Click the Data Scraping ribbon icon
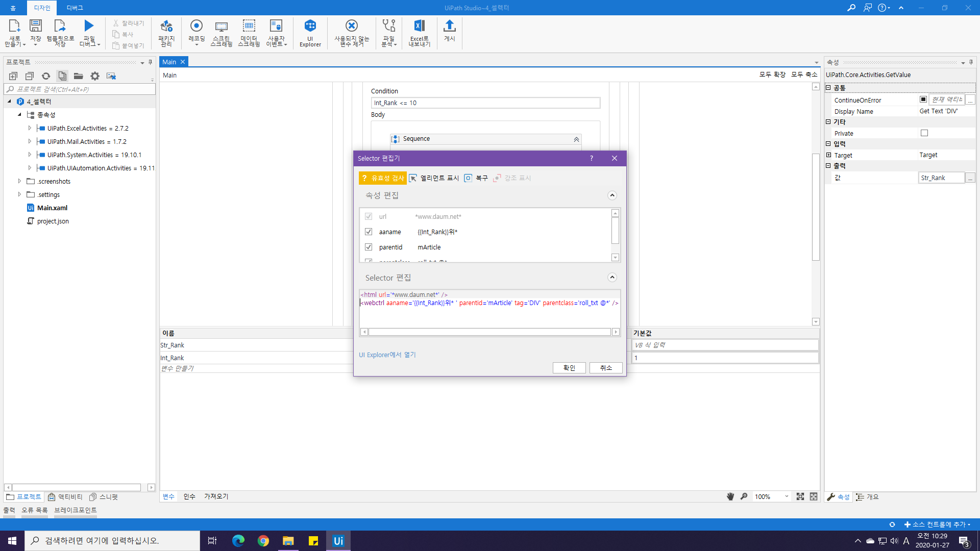This screenshot has height=551, width=980. tap(249, 33)
